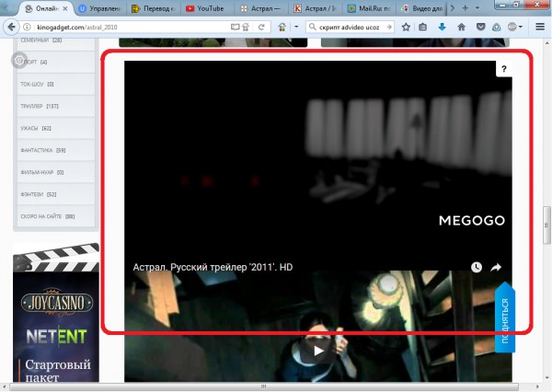This screenshot has width=552, height=392.
Task: Click the settings gear over the sidebar
Action: [x=19, y=60]
